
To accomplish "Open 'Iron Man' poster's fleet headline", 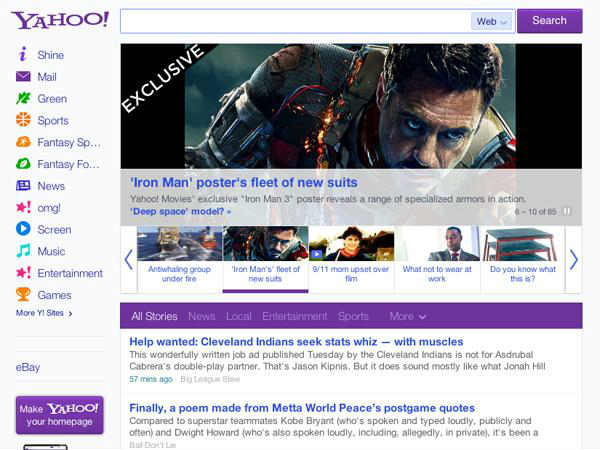I will 244,183.
